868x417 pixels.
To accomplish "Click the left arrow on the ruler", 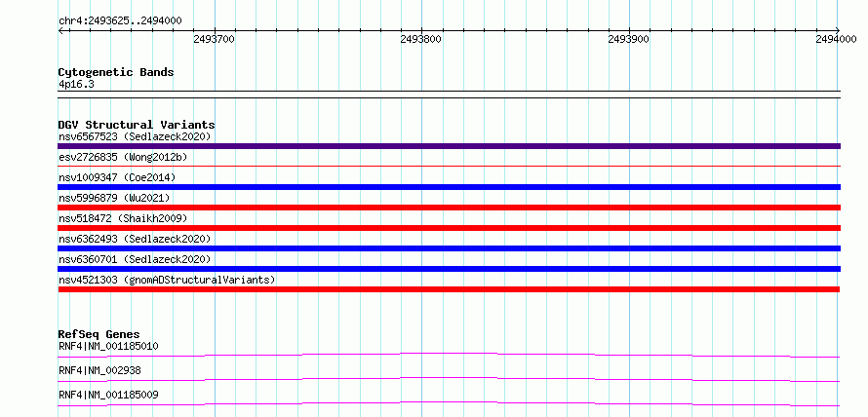I will click(61, 30).
